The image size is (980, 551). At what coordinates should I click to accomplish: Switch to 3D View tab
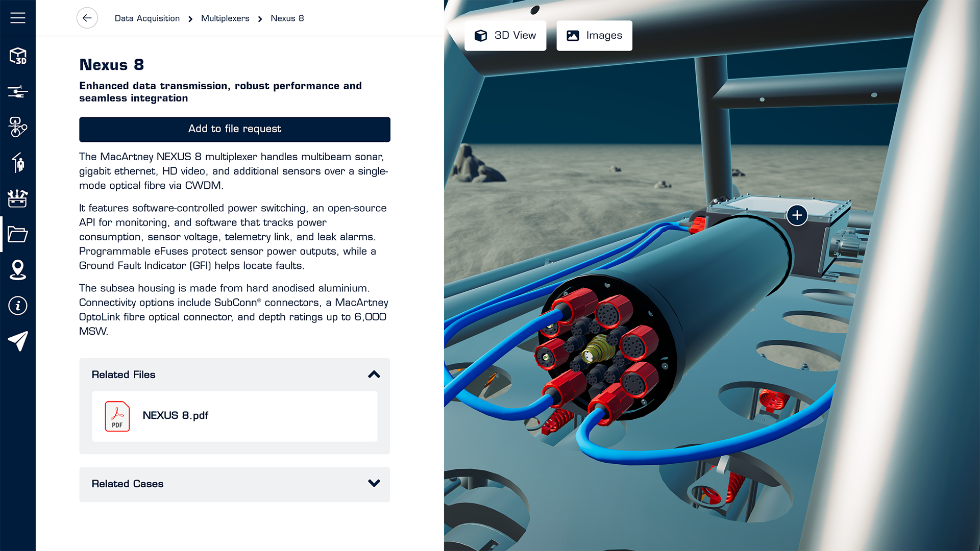point(505,35)
